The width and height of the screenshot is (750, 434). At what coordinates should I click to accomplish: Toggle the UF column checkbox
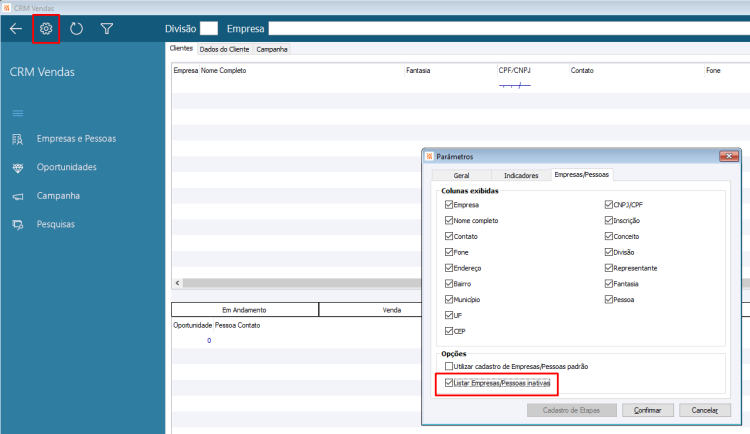(x=449, y=315)
